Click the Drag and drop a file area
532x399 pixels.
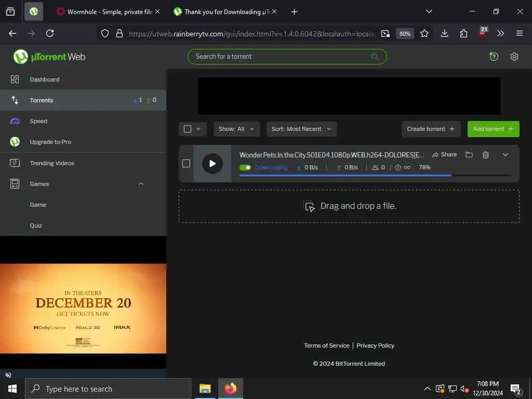point(349,206)
